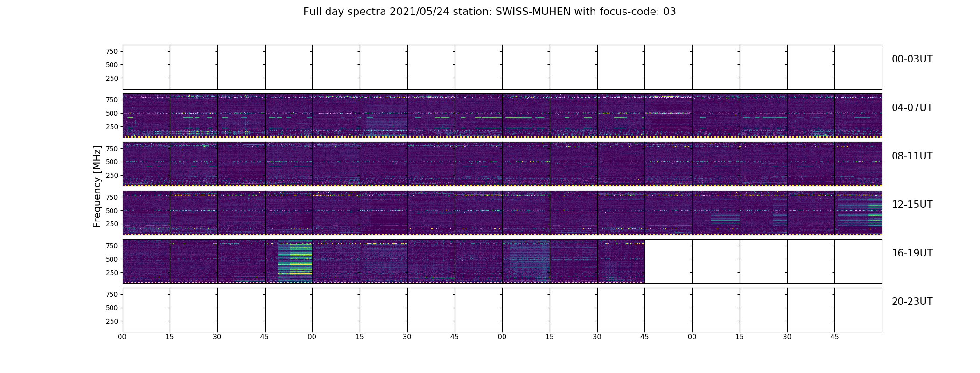Image resolution: width=980 pixels, height=373 pixels.
Task: Click the empty 00-03UT spectrogram panel
Action: point(502,67)
